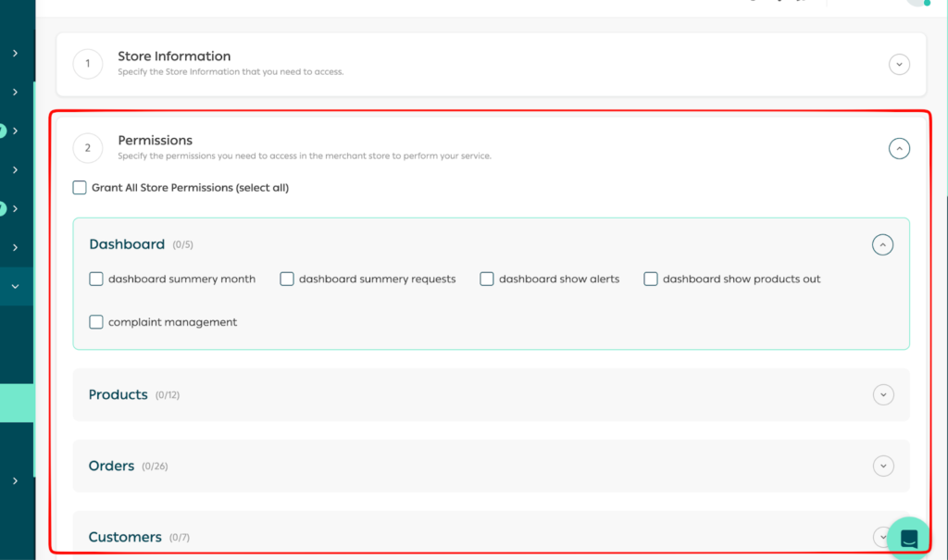Click the Permissions heading
Image resolution: width=948 pixels, height=560 pixels.
pyautogui.click(x=155, y=141)
